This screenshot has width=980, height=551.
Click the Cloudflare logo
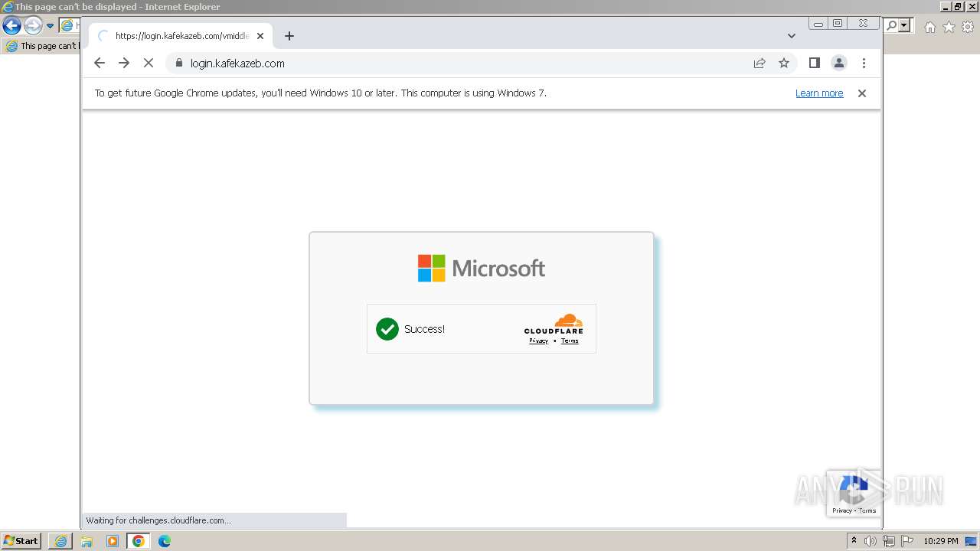(x=554, y=324)
